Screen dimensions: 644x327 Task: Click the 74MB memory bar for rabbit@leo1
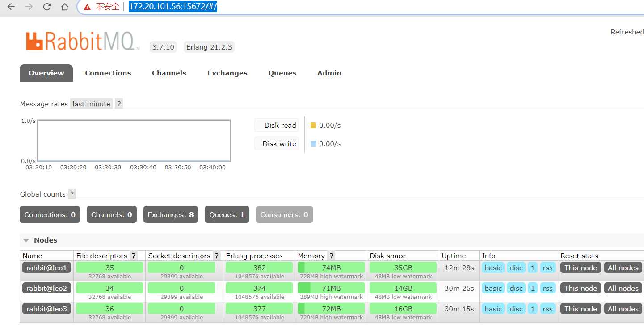[x=331, y=268]
